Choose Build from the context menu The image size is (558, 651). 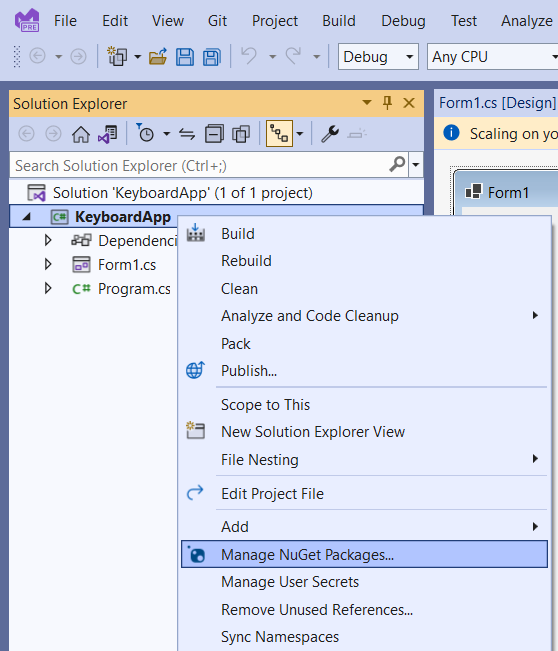coord(365,234)
